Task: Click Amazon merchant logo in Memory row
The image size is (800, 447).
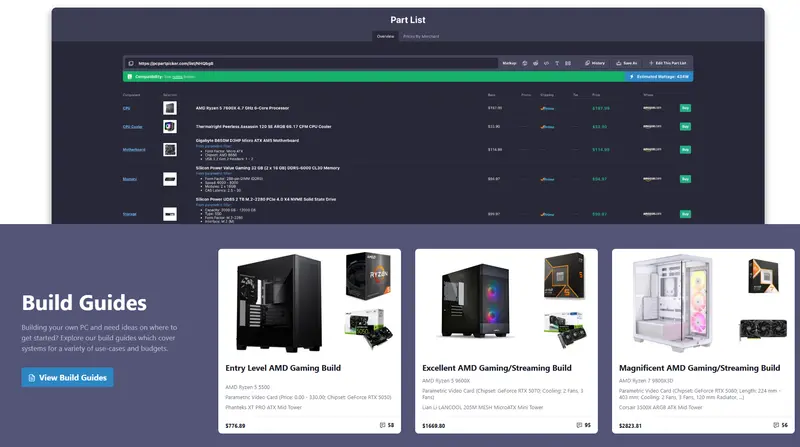Action: pyautogui.click(x=652, y=179)
